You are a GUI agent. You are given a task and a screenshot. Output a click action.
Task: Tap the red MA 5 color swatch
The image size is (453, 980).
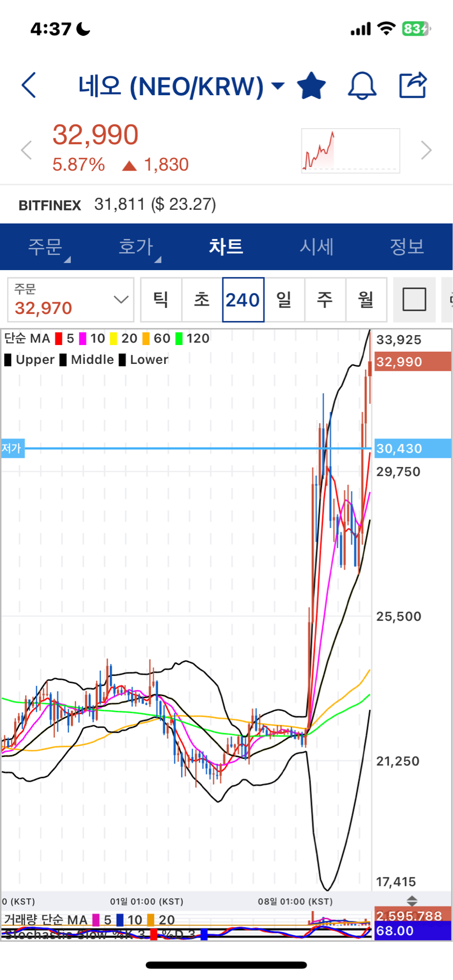(x=59, y=339)
